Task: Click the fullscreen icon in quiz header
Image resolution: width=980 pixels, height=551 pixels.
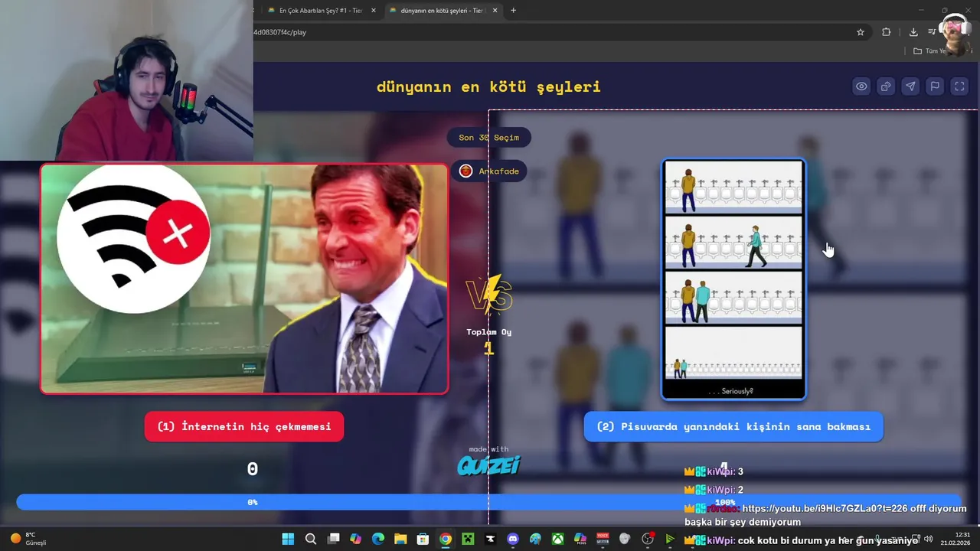Action: click(x=959, y=86)
